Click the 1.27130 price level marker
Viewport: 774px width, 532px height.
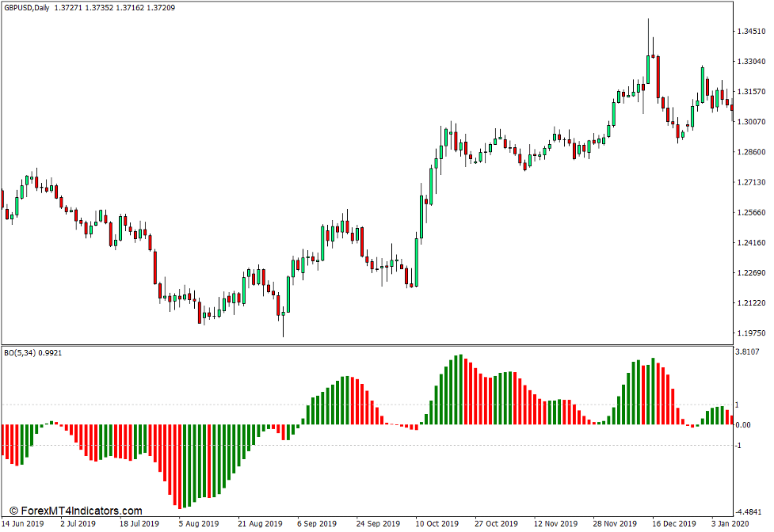pyautogui.click(x=749, y=180)
